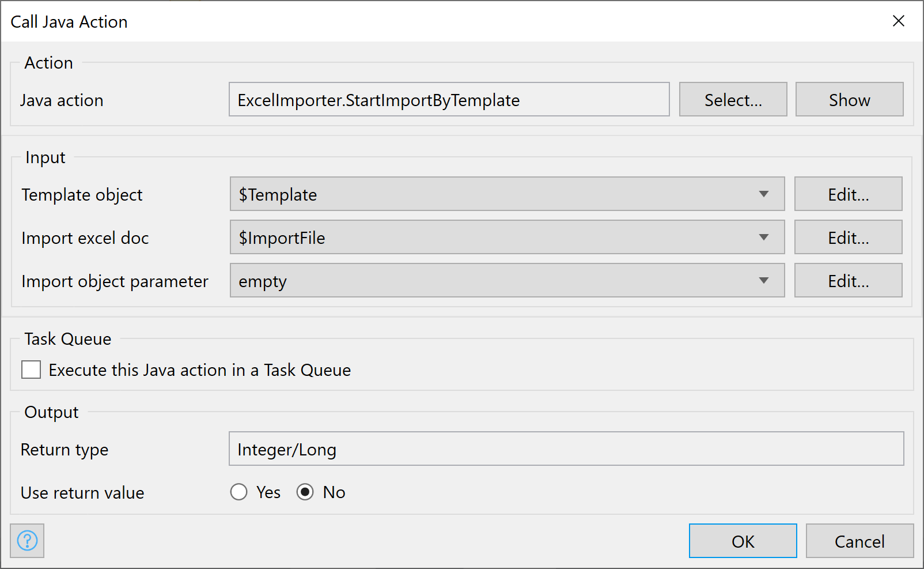
Task: Edit the Import excel doc expression
Action: coord(848,238)
